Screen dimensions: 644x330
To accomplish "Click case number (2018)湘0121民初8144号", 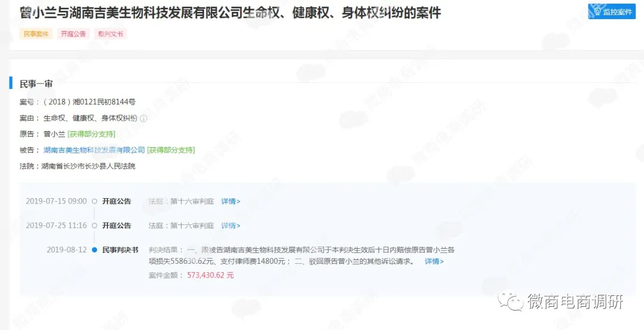I will click(x=89, y=102).
